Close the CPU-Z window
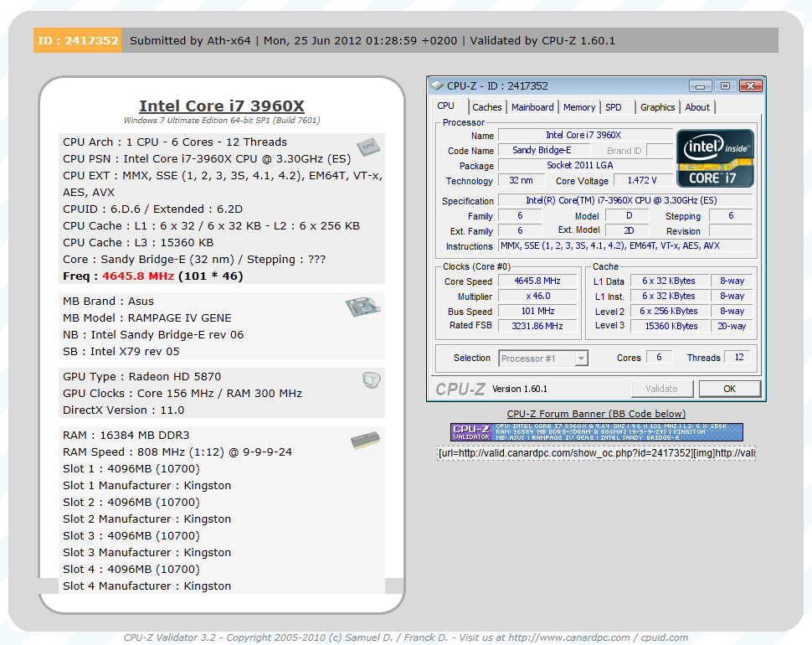The width and height of the screenshot is (812, 645). (750, 86)
